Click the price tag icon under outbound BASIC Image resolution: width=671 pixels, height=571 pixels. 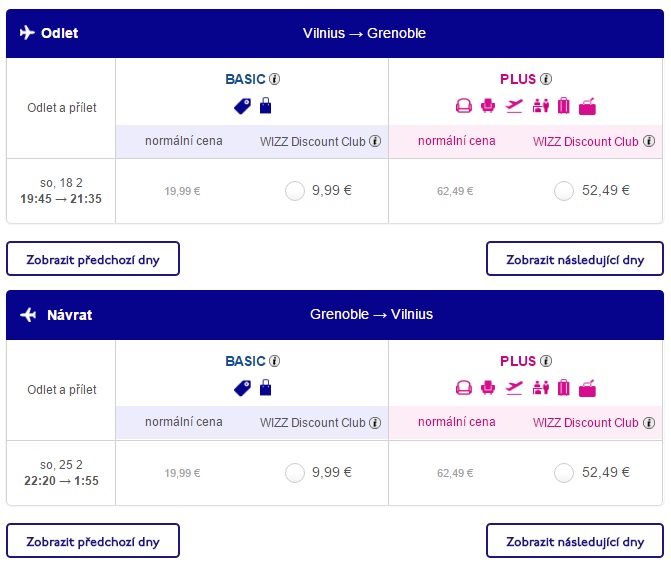(243, 106)
